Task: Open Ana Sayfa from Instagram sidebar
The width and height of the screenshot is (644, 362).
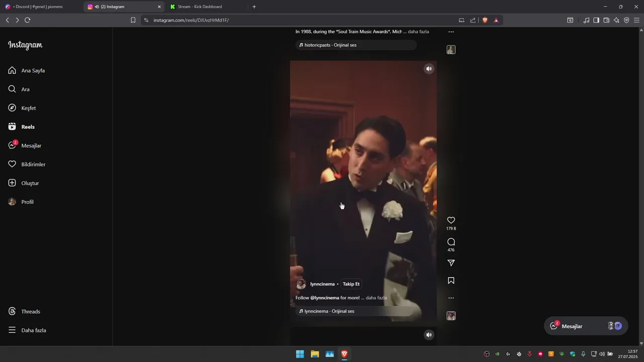Action: (27, 70)
